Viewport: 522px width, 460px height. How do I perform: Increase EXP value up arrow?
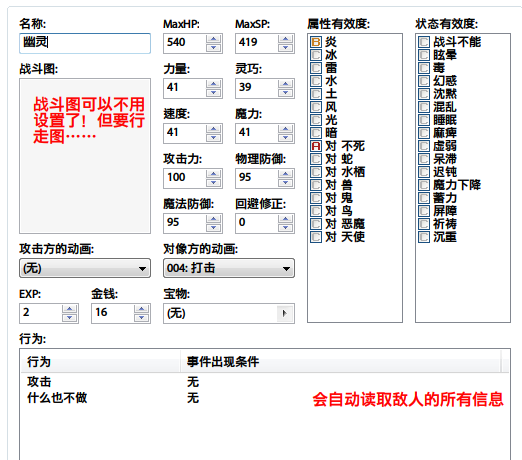(69, 309)
